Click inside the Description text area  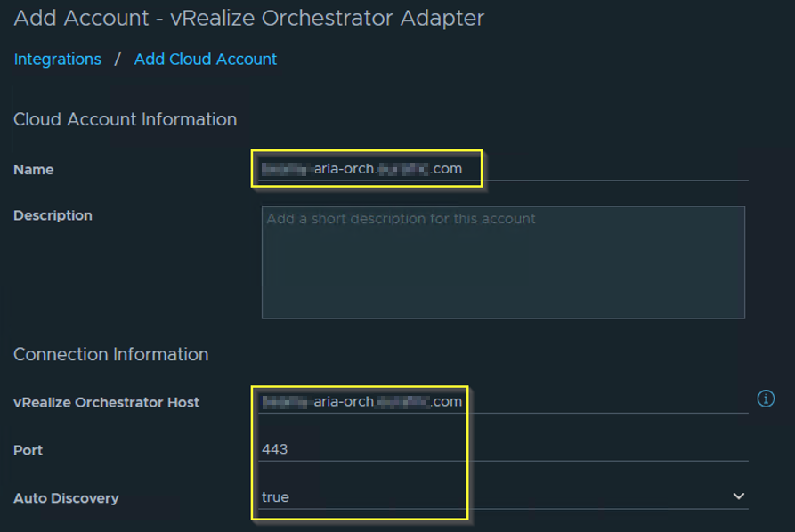(x=503, y=262)
